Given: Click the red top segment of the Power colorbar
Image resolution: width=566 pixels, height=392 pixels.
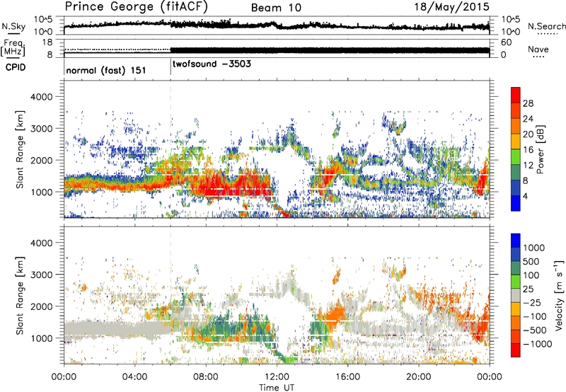Looking at the screenshot, I should 516,95.
